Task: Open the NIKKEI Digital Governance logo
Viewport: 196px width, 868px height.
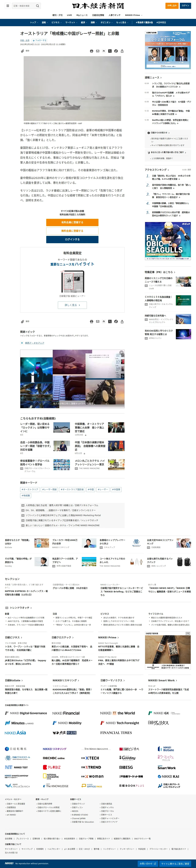Action: pos(26,713)
